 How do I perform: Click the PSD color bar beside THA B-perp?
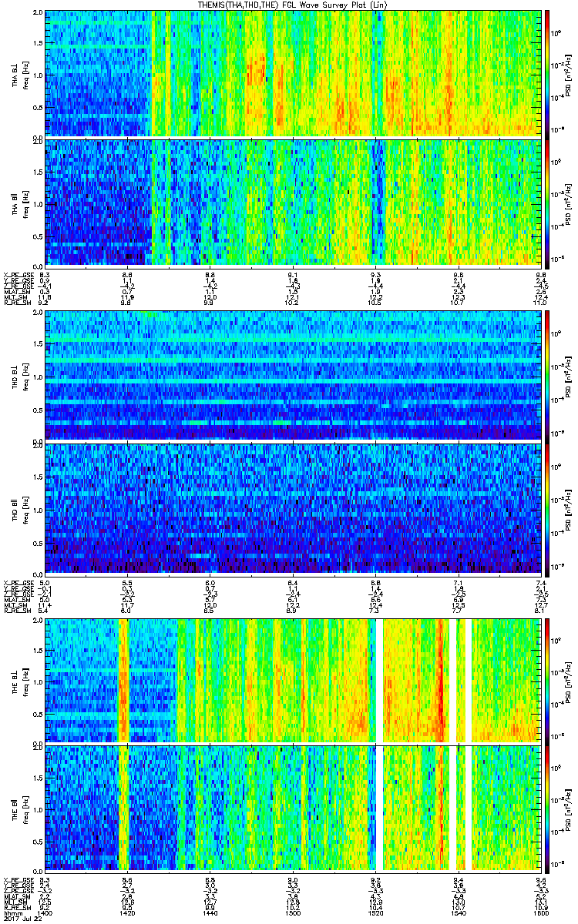coord(547,73)
